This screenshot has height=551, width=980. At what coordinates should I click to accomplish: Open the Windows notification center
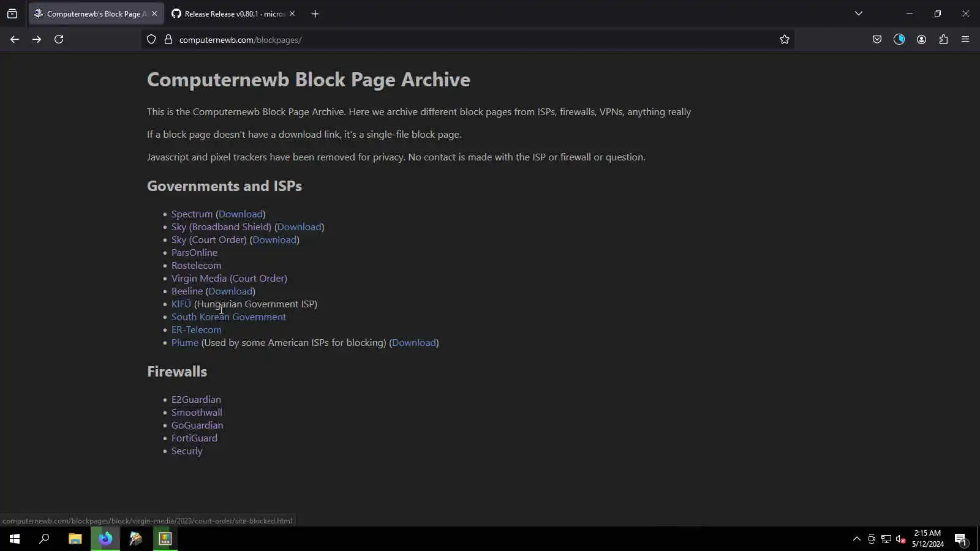[x=960, y=539]
